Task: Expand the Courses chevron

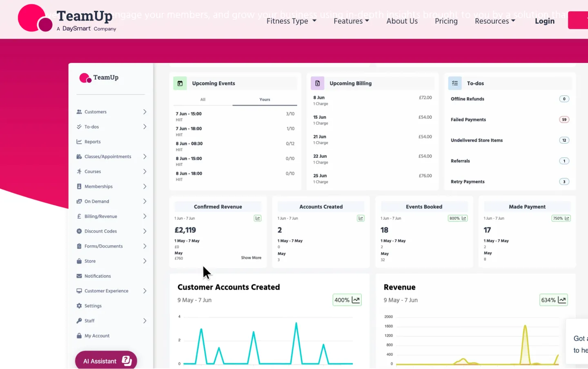Action: 145,172
